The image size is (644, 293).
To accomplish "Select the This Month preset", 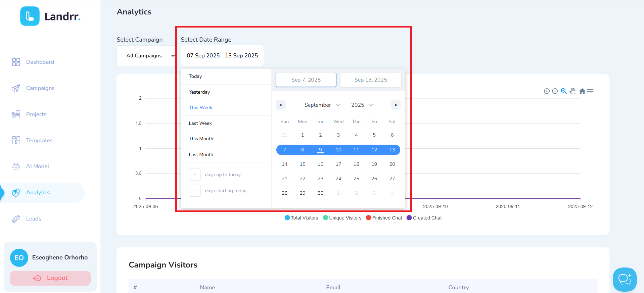I will [x=226, y=139].
